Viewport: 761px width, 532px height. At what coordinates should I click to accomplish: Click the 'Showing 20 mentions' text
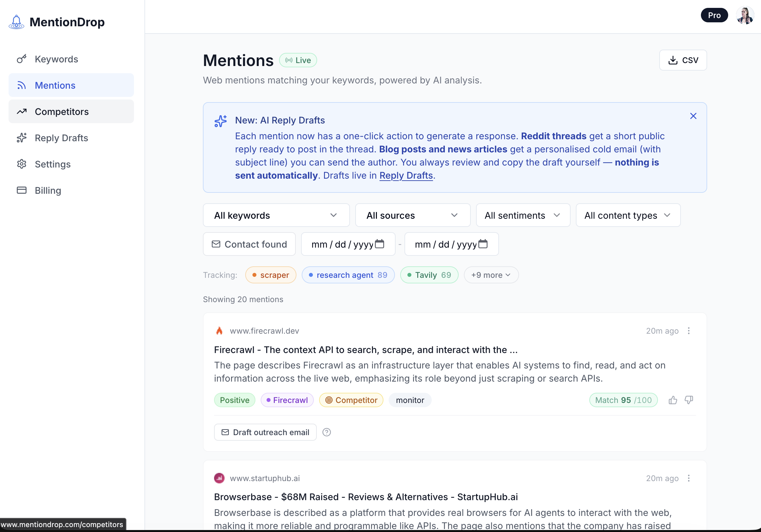click(243, 299)
